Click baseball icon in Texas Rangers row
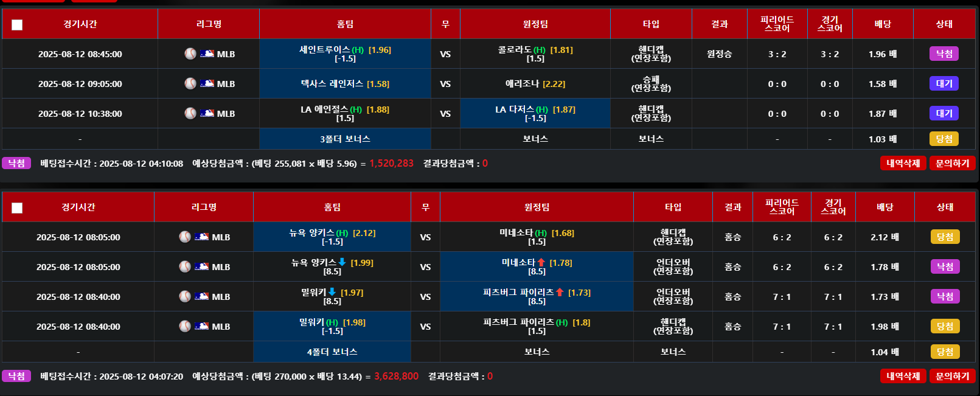Screen dimensions: 980x396 (x=190, y=83)
